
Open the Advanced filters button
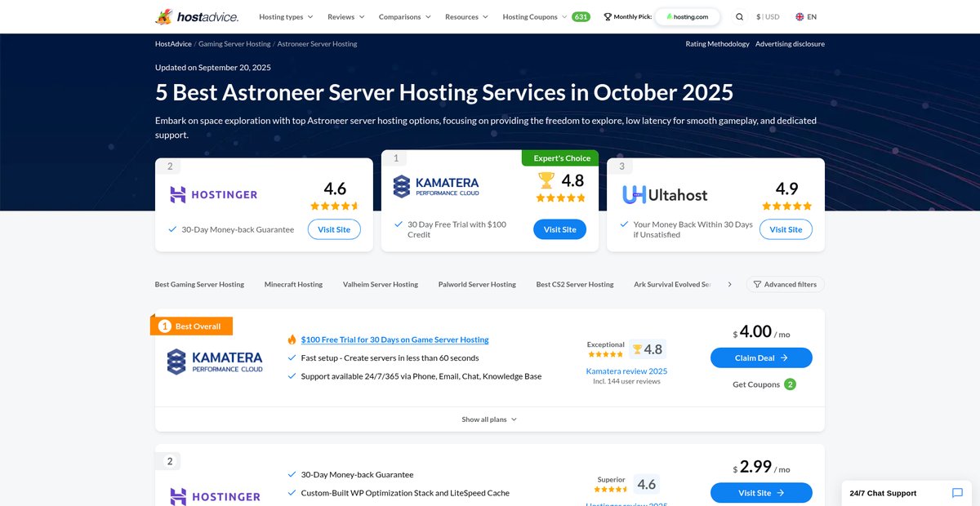point(786,284)
